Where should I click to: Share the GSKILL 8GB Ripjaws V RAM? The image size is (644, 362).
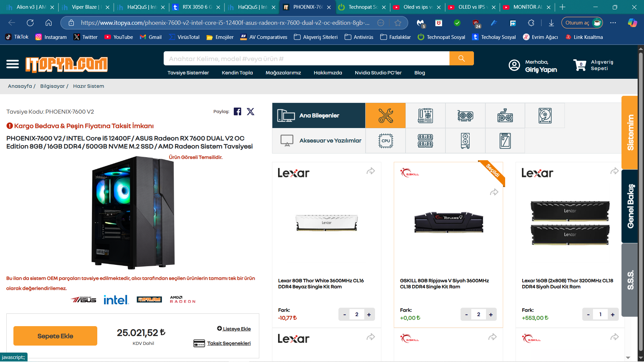pos(494,192)
